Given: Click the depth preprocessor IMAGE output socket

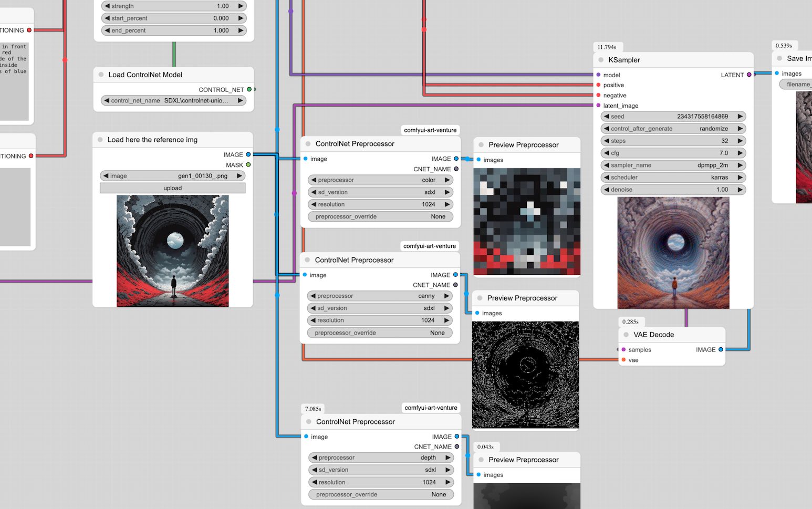Looking at the screenshot, I should [457, 437].
